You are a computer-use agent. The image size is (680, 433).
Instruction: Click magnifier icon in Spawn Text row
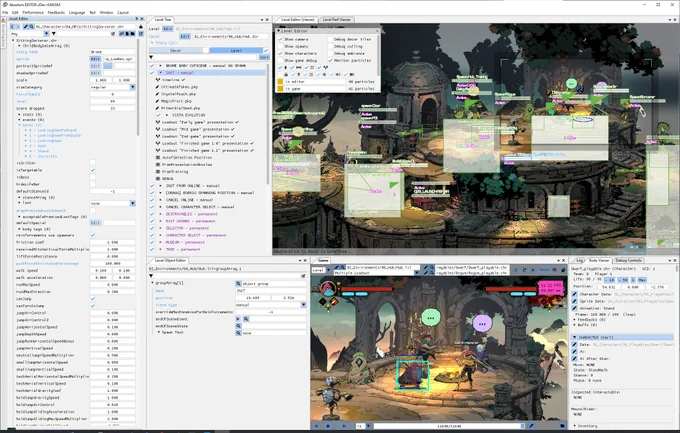[x=238, y=333]
